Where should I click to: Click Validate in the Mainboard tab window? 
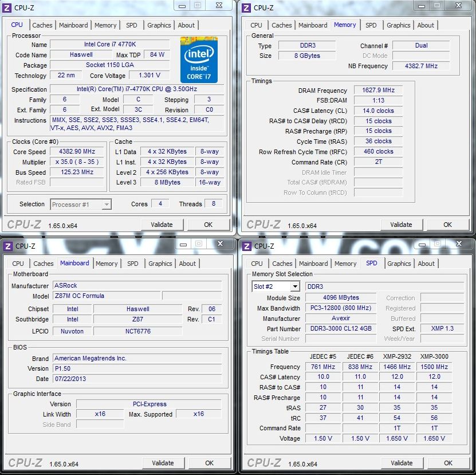click(x=163, y=463)
